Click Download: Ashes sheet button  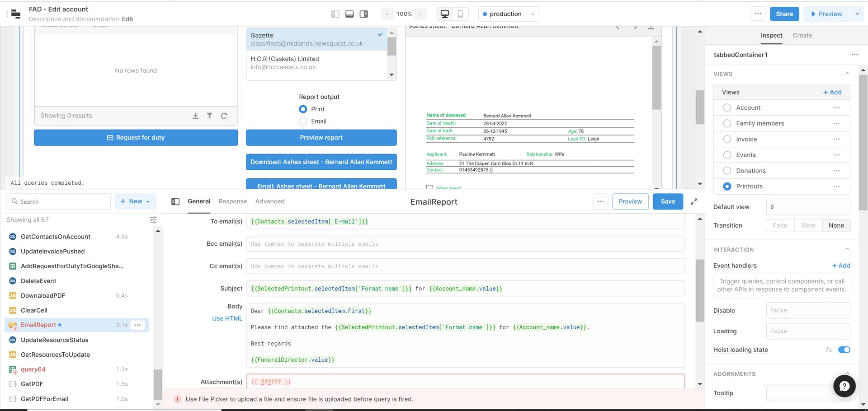point(321,162)
